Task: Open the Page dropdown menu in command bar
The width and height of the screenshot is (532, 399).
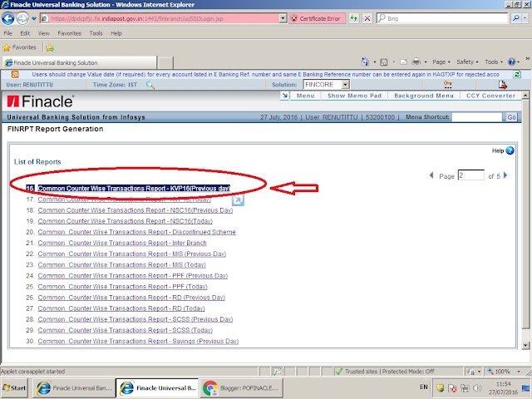Action: pos(441,62)
